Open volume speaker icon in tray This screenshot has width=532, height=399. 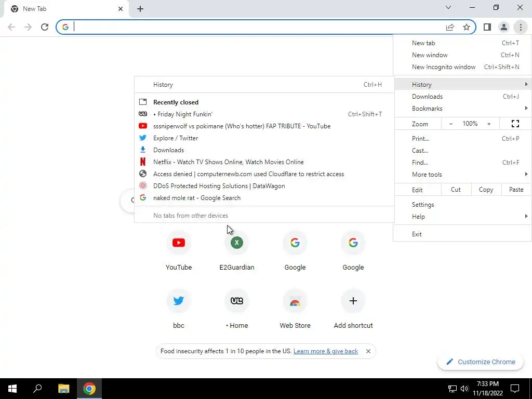[464, 389]
